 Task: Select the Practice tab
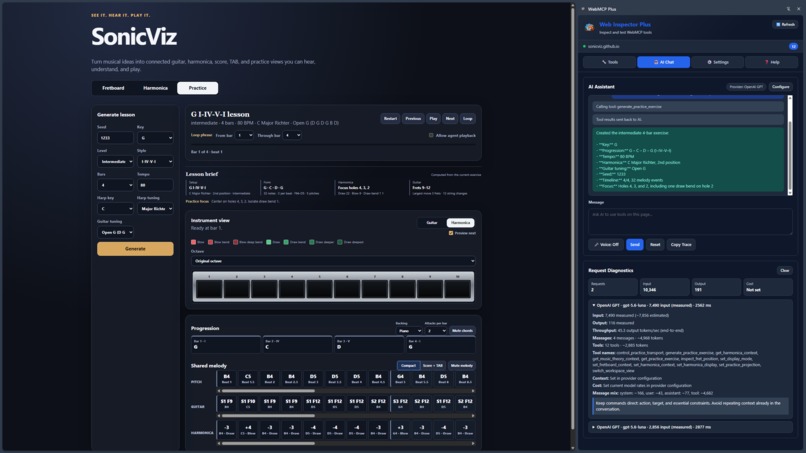point(197,88)
